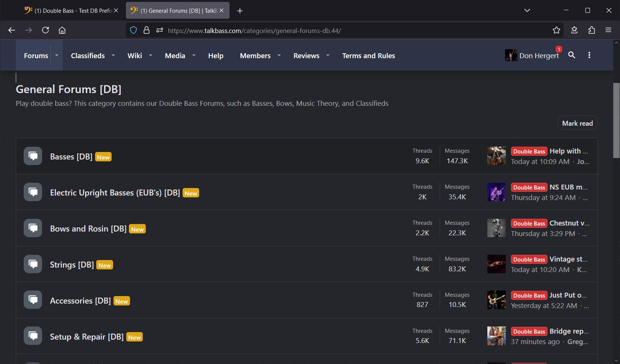Click the Basses [DB] forum icon
The width and height of the screenshot is (620, 364).
(x=33, y=156)
